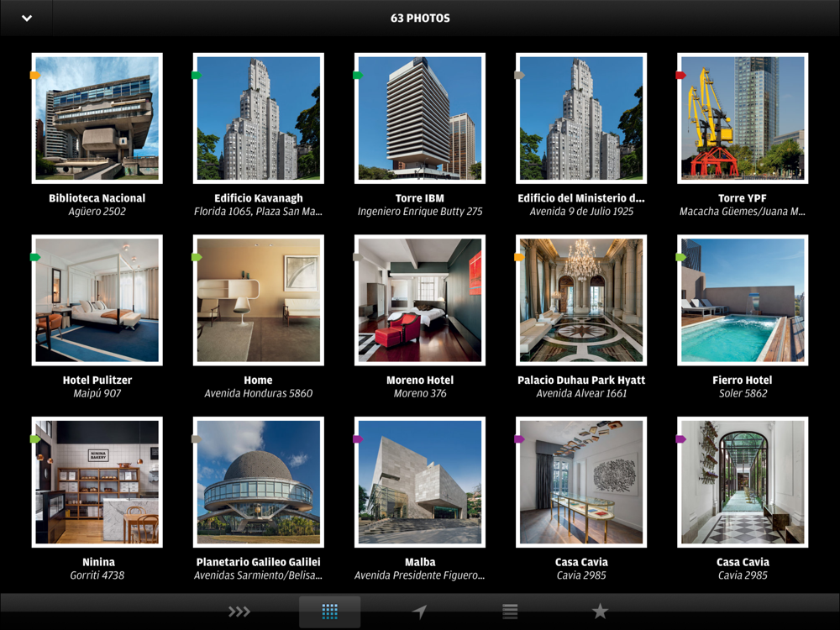This screenshot has width=840, height=630.
Task: Click purple tag on Malba photo
Action: 359,439
